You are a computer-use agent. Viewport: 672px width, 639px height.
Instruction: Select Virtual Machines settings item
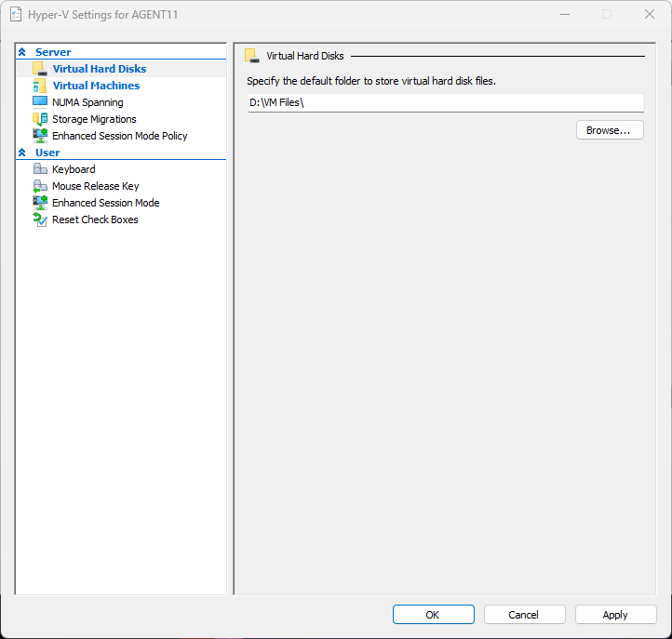[96, 86]
